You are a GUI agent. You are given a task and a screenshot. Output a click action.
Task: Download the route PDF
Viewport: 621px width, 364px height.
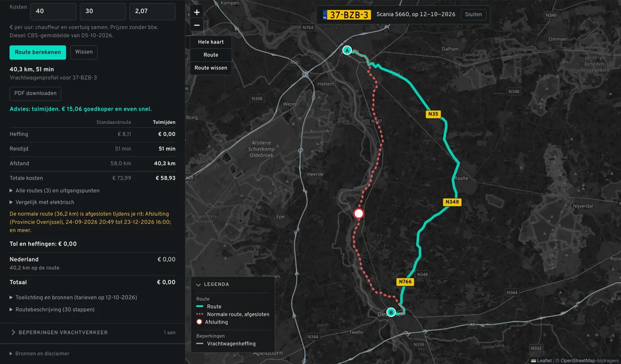click(35, 94)
